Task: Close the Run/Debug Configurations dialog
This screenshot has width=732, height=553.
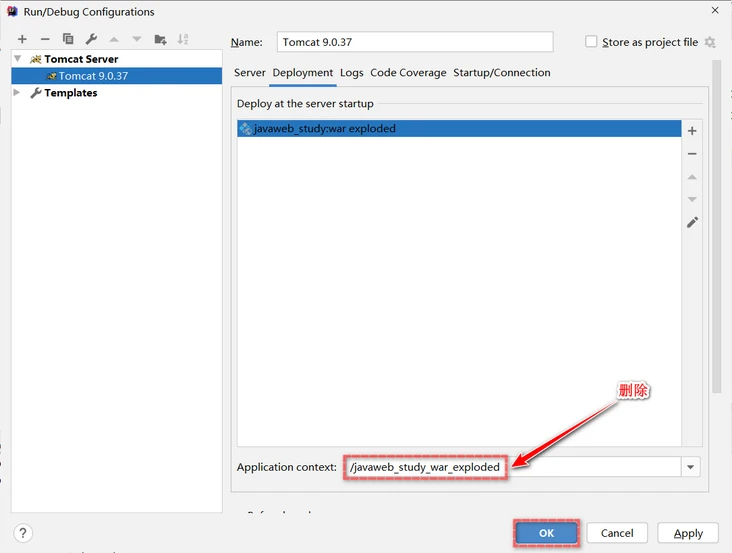Action: (715, 10)
